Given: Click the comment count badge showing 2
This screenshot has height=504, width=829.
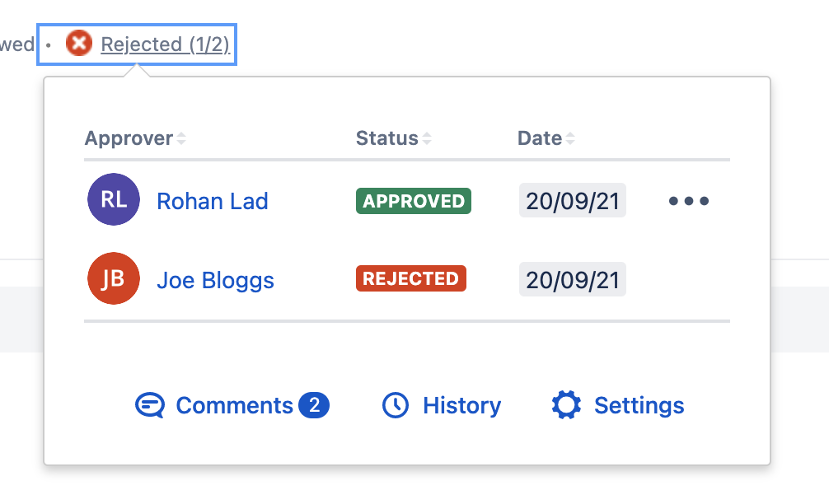Looking at the screenshot, I should tap(314, 406).
